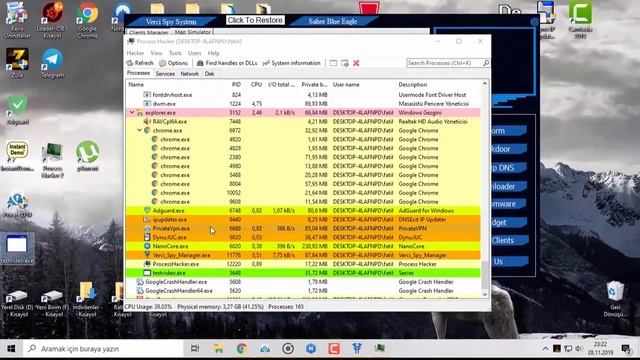The height and width of the screenshot is (360, 640).
Task: Click Find handles or DLLs
Action: click(227, 63)
